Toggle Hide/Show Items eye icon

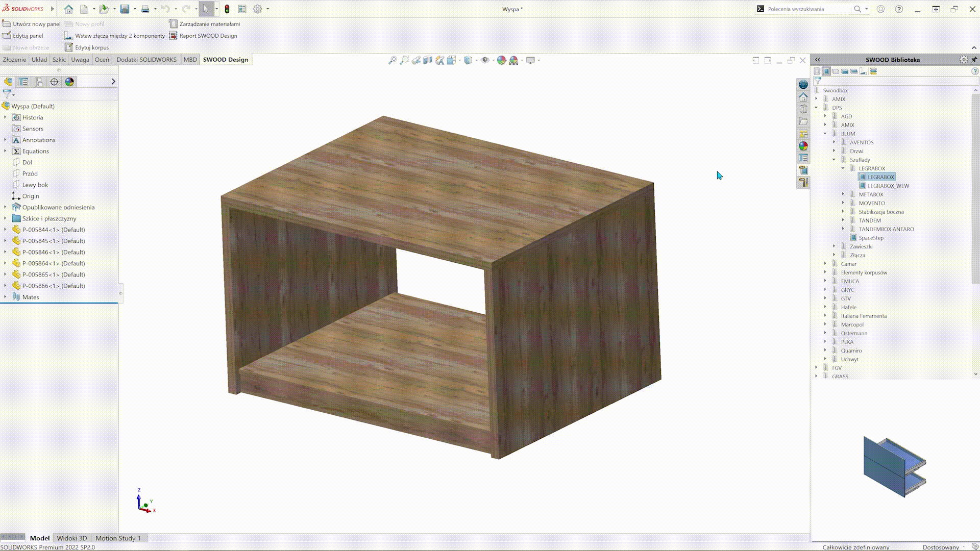click(486, 60)
